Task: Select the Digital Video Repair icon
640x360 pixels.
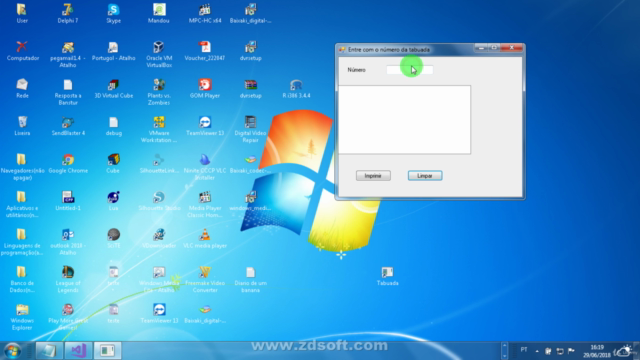Action: [250, 129]
